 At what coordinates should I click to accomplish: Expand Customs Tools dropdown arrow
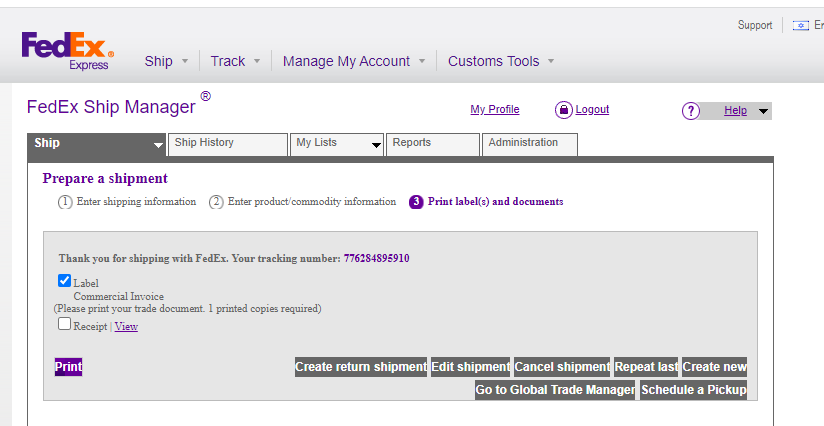(x=551, y=61)
